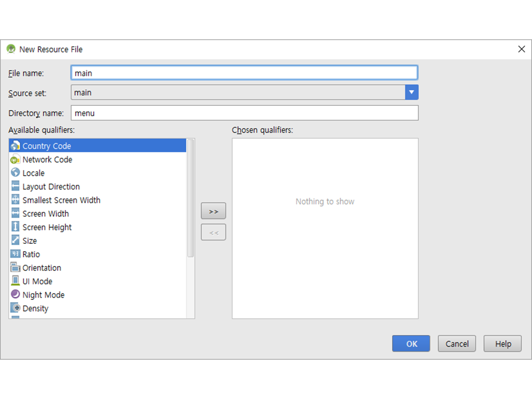Click the qualifiers list vertical scrollbar
The width and height of the screenshot is (532, 399).
(191, 198)
